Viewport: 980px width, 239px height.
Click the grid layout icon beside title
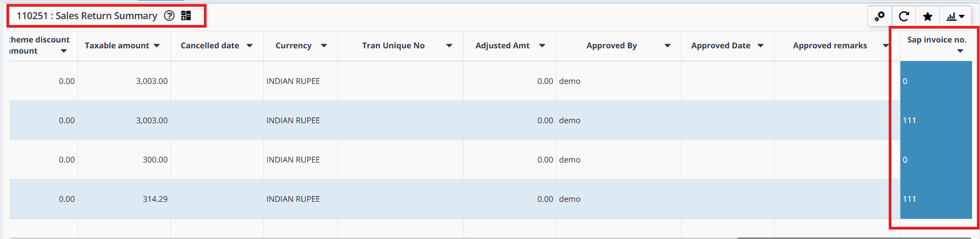(x=186, y=16)
